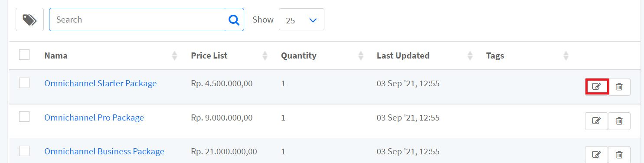Viewport: 644px width, 163px height.
Task: Sort by the Nama column arrows
Action: [174, 55]
